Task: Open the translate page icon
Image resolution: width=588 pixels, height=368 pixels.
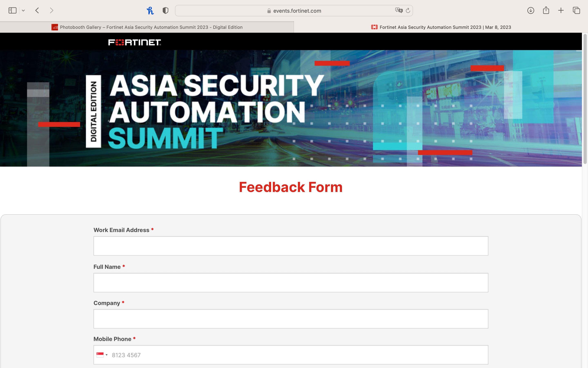Action: pyautogui.click(x=399, y=10)
